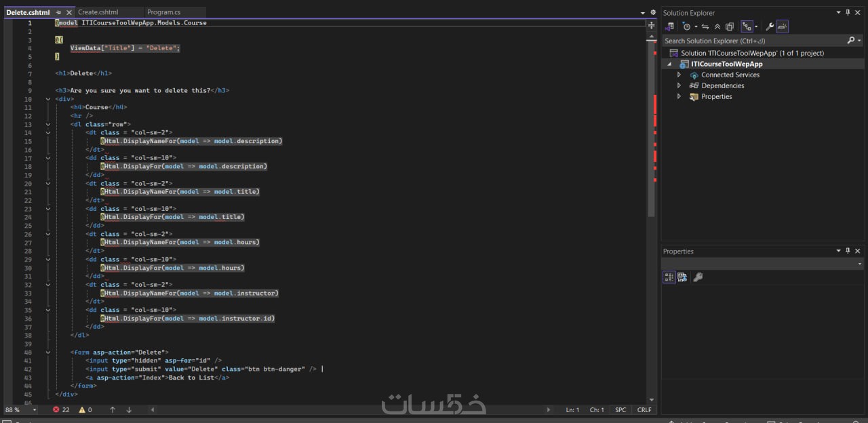The width and height of the screenshot is (868, 423).
Task: Go to next issue with down arrow
Action: [x=129, y=409]
